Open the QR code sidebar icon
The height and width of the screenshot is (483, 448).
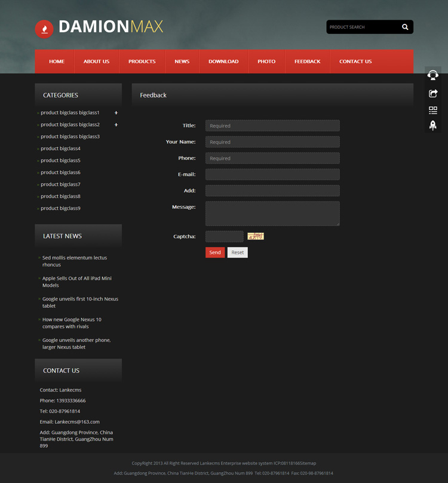click(433, 110)
